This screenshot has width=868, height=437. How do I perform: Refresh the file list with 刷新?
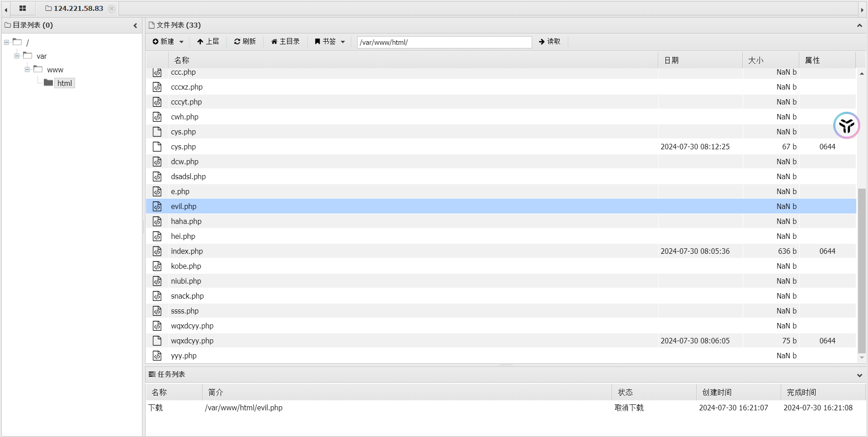point(245,42)
